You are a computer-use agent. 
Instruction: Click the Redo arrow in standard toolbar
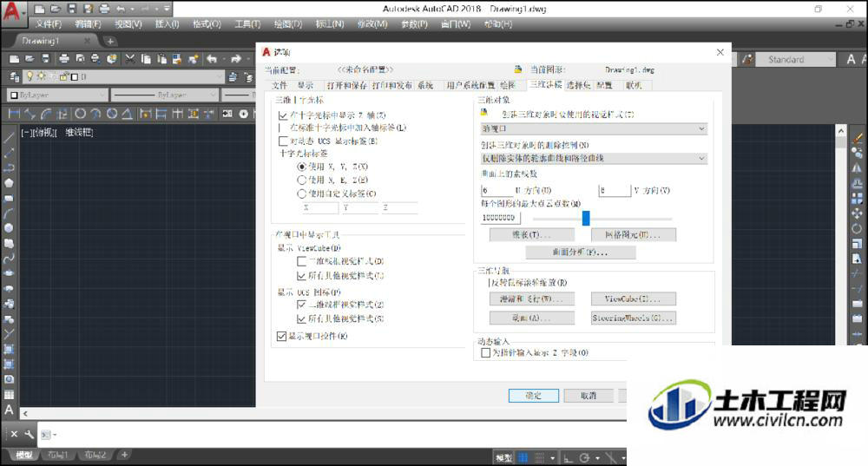click(236, 59)
